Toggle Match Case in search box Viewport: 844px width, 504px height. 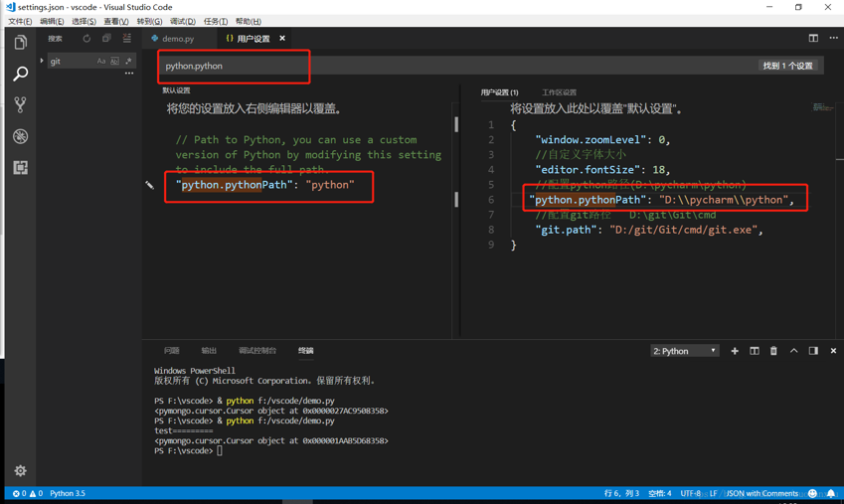101,61
